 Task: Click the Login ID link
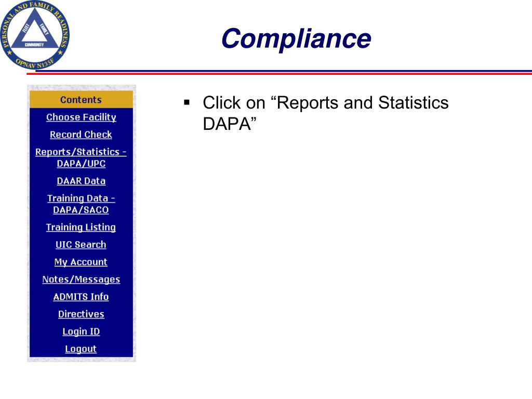coord(81,331)
